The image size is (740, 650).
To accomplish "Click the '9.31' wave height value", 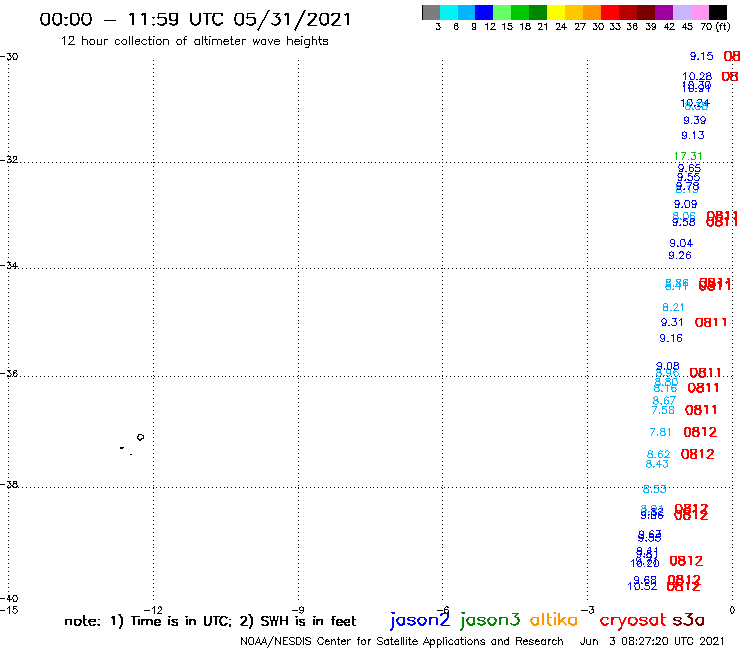I will tap(672, 322).
